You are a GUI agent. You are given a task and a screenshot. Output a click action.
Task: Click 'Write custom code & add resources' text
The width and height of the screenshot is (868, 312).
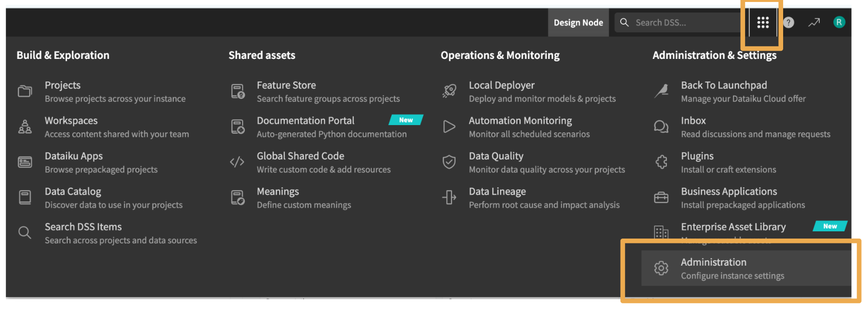(x=324, y=170)
